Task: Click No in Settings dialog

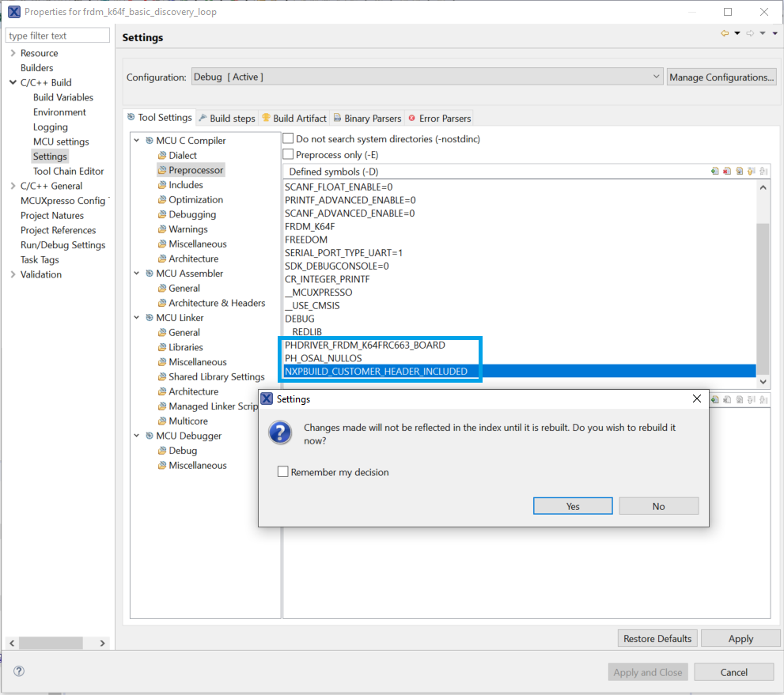Action: 658,506
